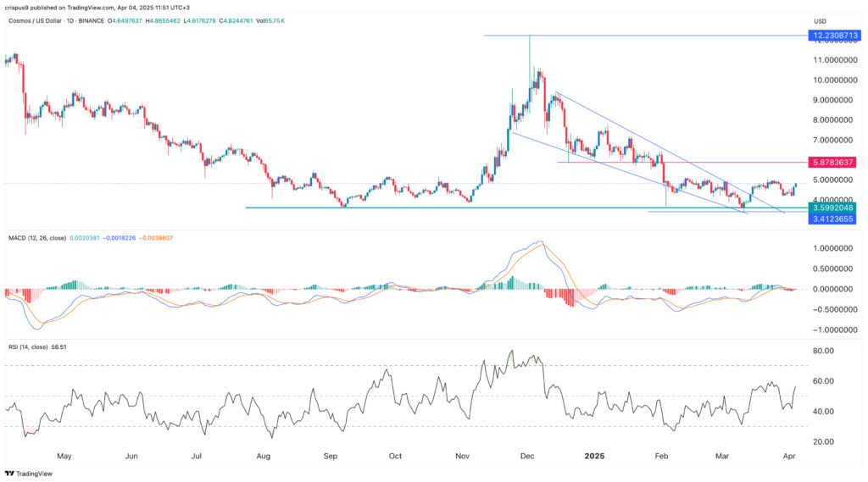Click the 80.00 level on RSI axis

tap(825, 351)
